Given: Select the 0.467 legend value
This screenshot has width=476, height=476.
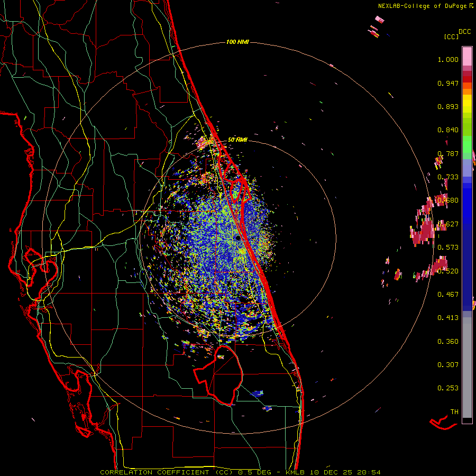Looking at the screenshot, I should [x=448, y=295].
